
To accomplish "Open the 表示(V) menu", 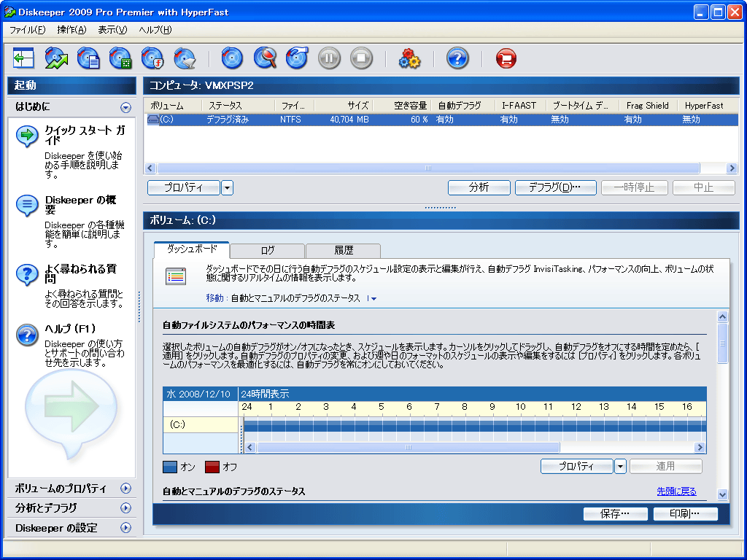I will click(x=112, y=29).
